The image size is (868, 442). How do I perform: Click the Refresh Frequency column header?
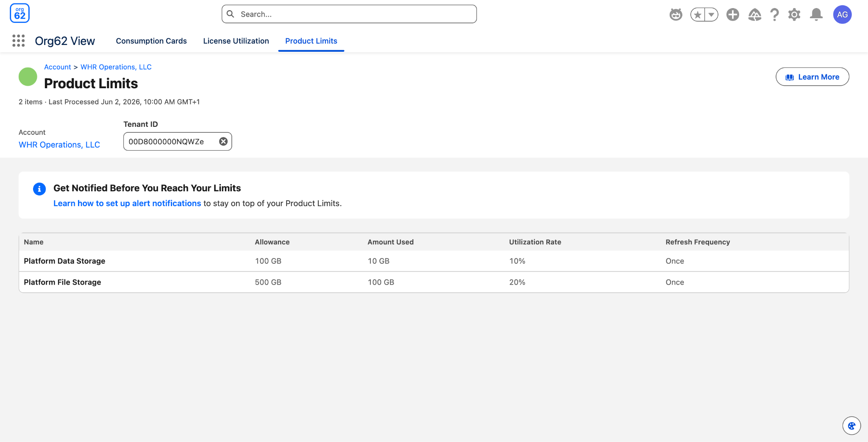pos(698,242)
